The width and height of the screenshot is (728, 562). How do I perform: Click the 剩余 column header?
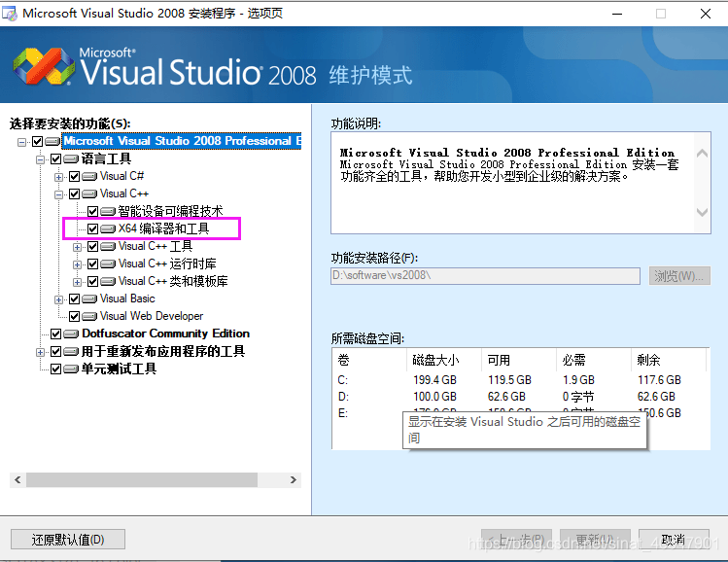coord(669,360)
